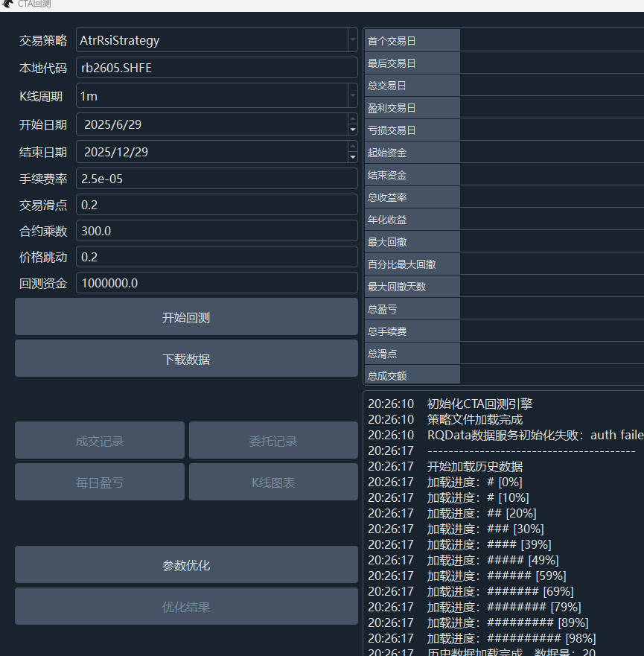Click the 价格跳动 price tick field
Image resolution: width=644 pixels, height=656 pixels.
(x=217, y=257)
